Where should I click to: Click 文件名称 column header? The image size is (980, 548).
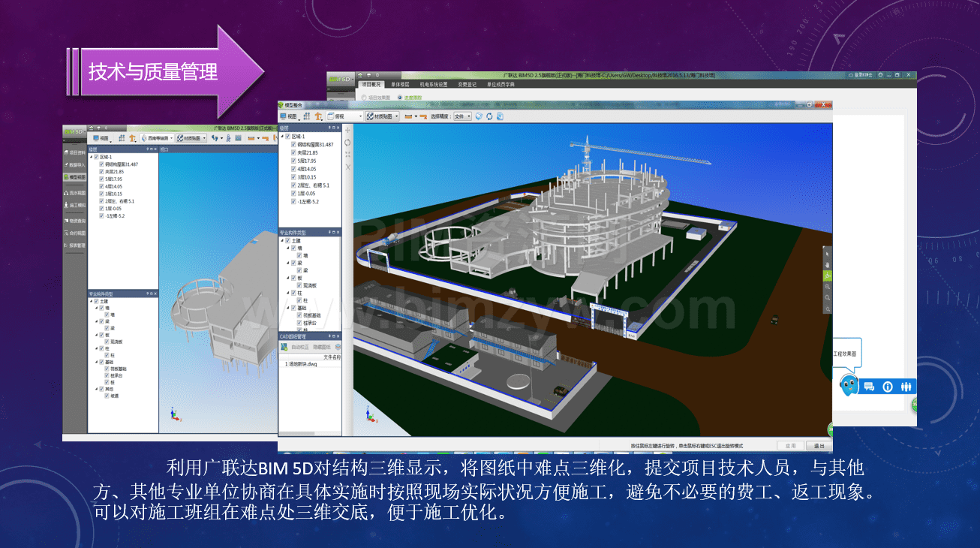(x=332, y=357)
